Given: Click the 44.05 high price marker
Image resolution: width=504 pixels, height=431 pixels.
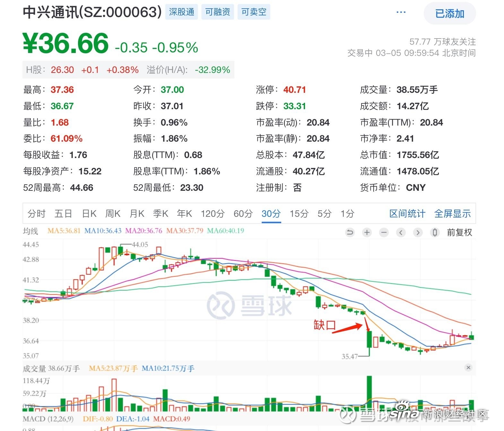Looking at the screenshot, I should [x=140, y=244].
